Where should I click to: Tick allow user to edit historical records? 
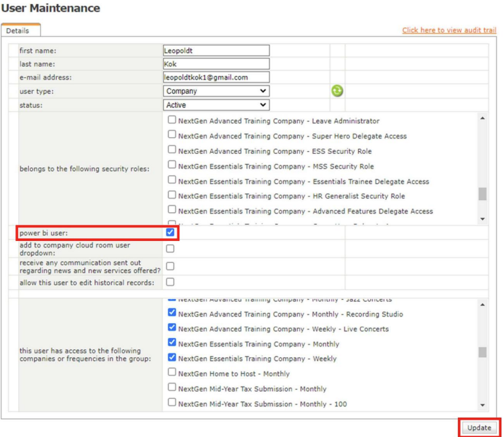171,282
